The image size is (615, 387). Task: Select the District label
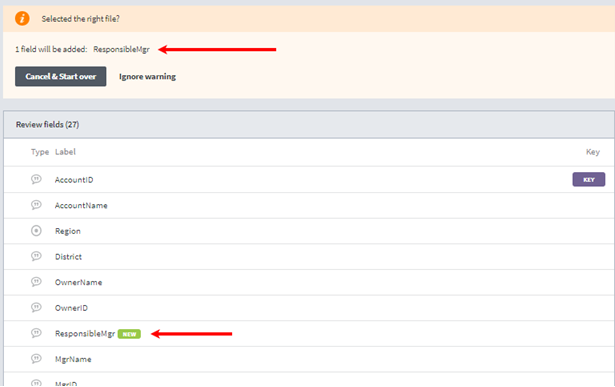tap(68, 257)
